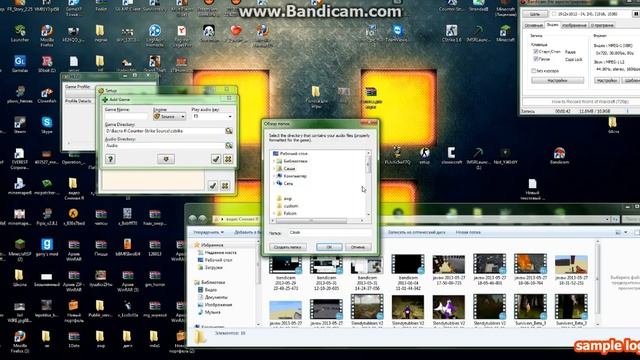
Task: Click the checkmark button in the Setup window
Action: point(213,186)
